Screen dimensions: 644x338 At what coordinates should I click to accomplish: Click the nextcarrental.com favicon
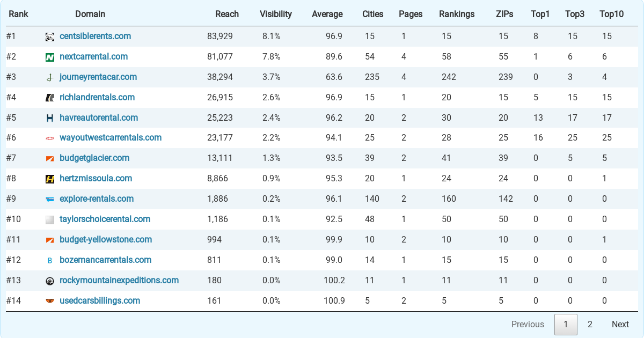coord(50,57)
